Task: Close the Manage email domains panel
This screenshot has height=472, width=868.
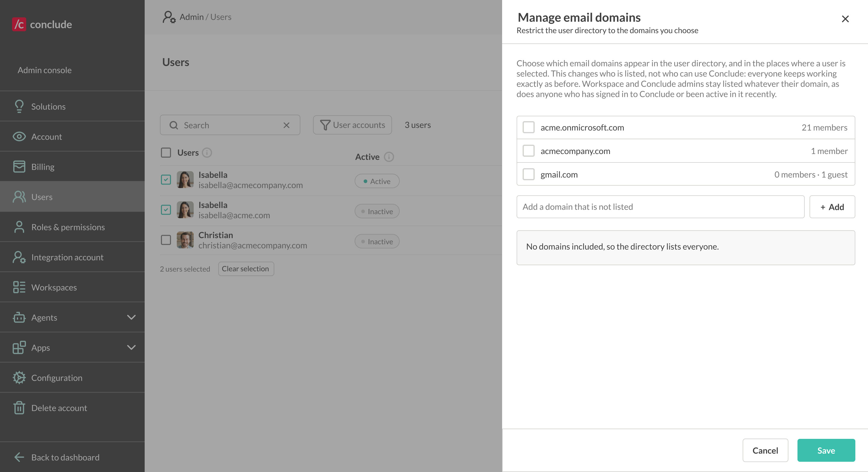Action: [845, 19]
